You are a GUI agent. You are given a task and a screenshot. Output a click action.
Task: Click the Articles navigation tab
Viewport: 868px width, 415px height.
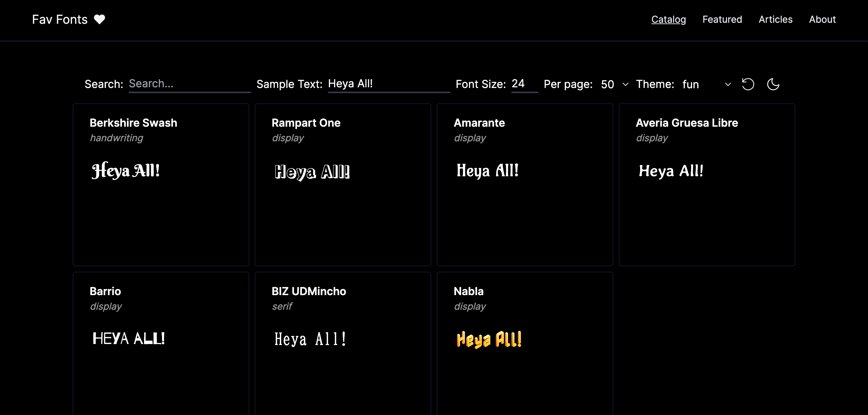coord(775,19)
